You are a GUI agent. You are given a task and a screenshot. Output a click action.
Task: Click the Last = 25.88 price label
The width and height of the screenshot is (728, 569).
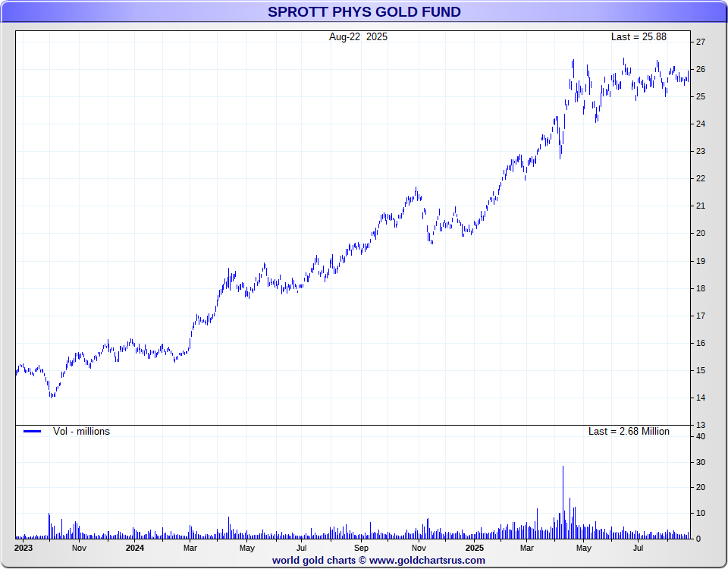tap(639, 37)
